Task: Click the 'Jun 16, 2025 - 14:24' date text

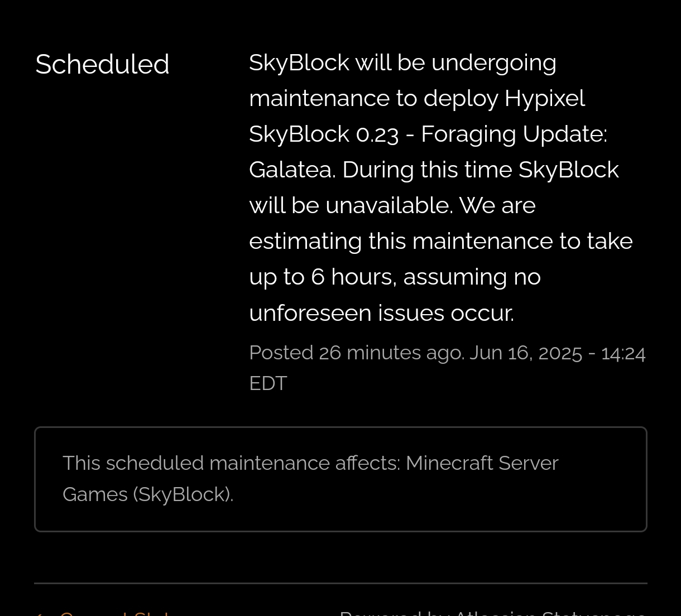Action: tap(558, 353)
